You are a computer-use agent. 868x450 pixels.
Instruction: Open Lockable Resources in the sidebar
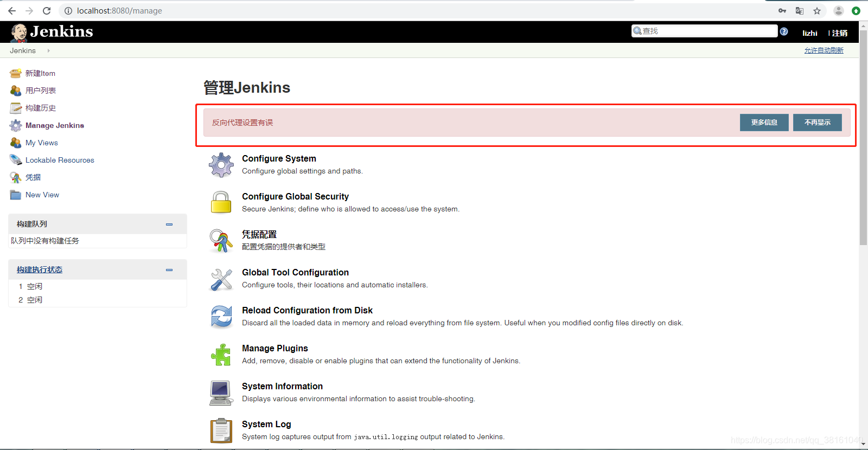click(x=60, y=160)
